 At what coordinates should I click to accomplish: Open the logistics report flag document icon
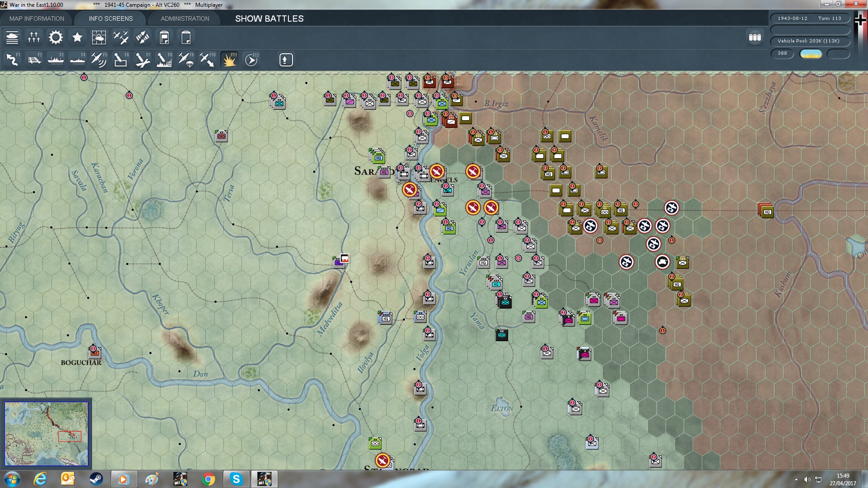(164, 37)
